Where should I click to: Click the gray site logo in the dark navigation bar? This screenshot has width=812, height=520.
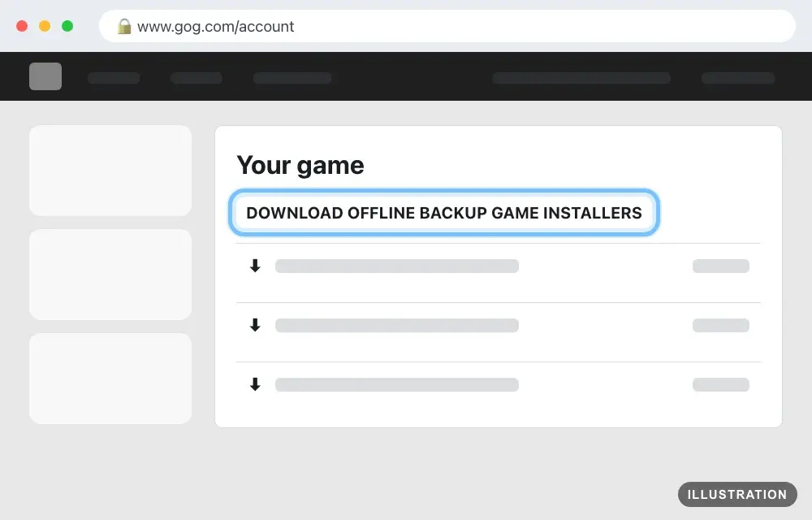pyautogui.click(x=45, y=76)
